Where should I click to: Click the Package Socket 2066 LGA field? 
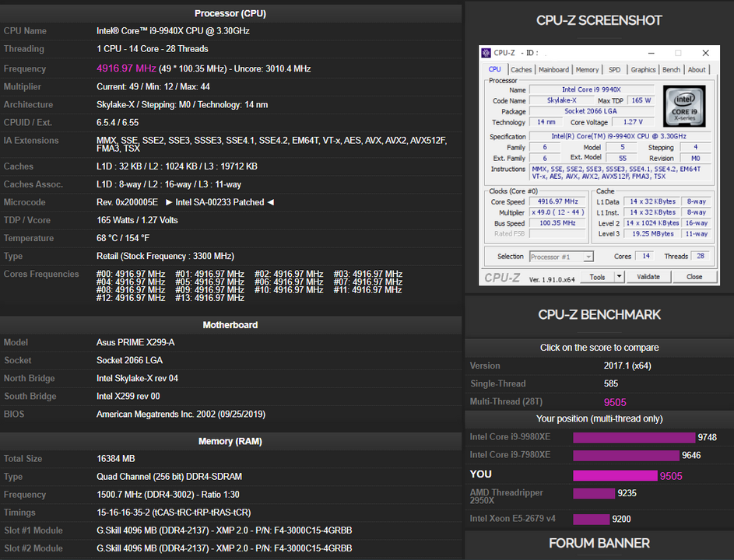[x=592, y=111]
